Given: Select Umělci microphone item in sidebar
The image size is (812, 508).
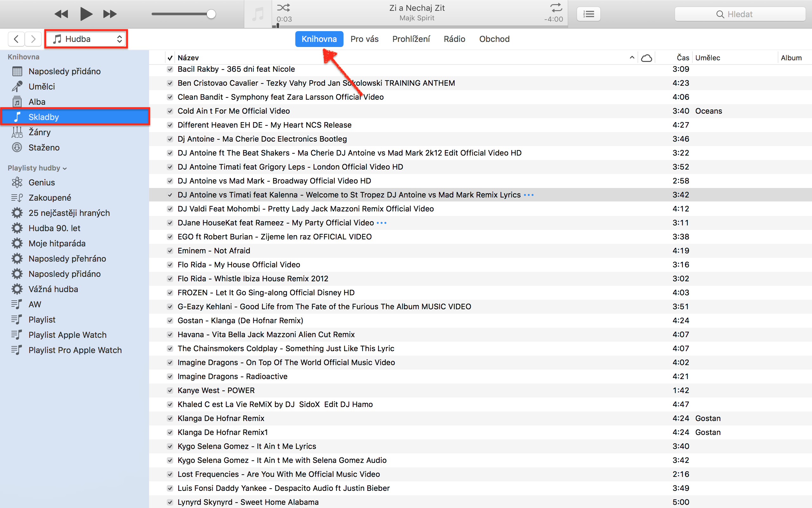Looking at the screenshot, I should [75, 86].
